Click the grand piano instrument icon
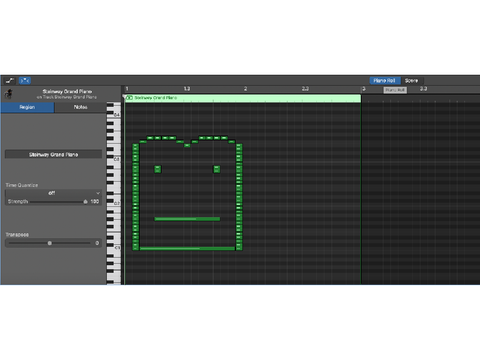The height and width of the screenshot is (360, 480). (x=8, y=94)
